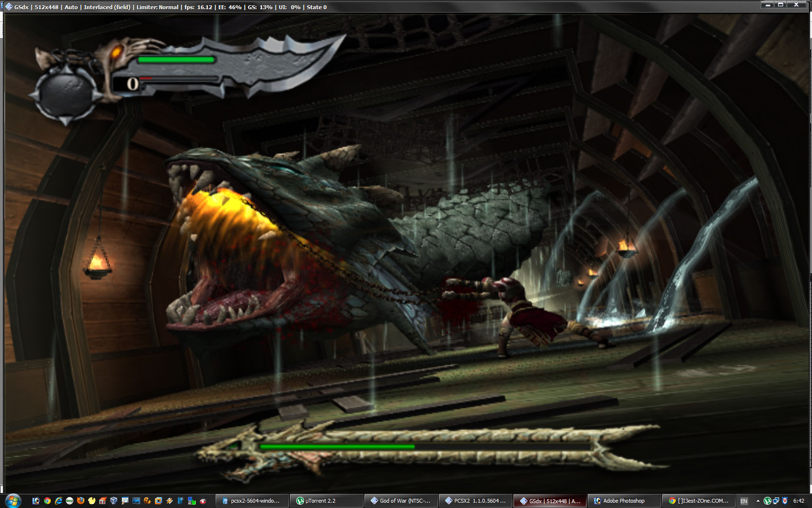Screen dimensions: 812x508
Task: Switch to Adobe Photoshop taskbar button
Action: (624, 501)
